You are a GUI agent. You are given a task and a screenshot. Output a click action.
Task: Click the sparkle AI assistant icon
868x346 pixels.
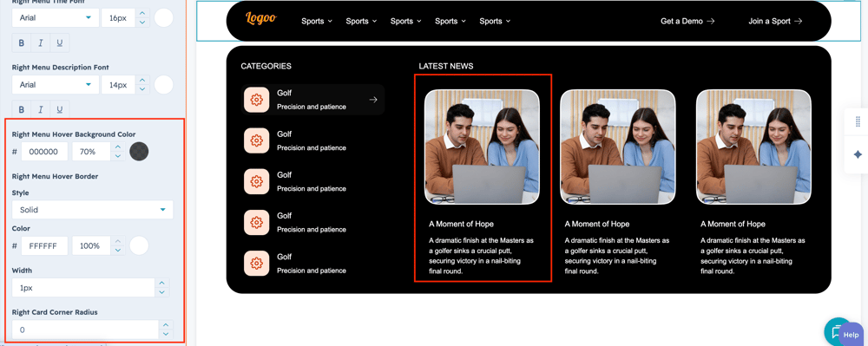coord(858,154)
